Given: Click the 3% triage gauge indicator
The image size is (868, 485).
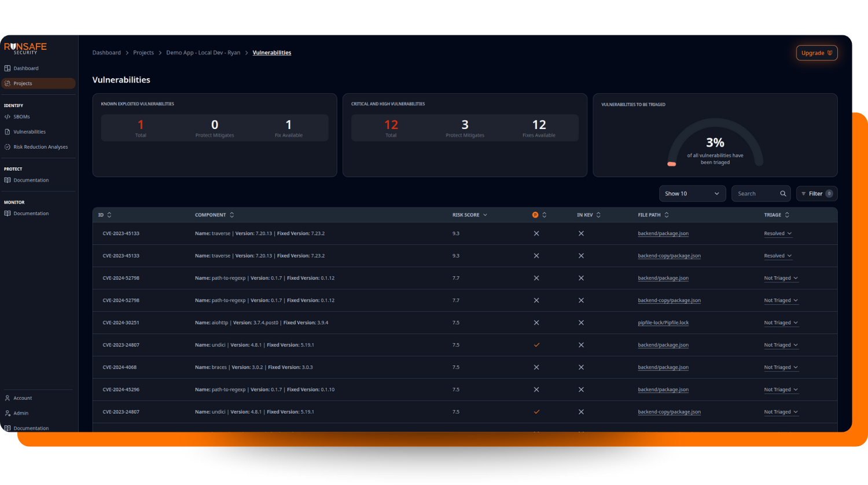Looking at the screenshot, I should 715,142.
